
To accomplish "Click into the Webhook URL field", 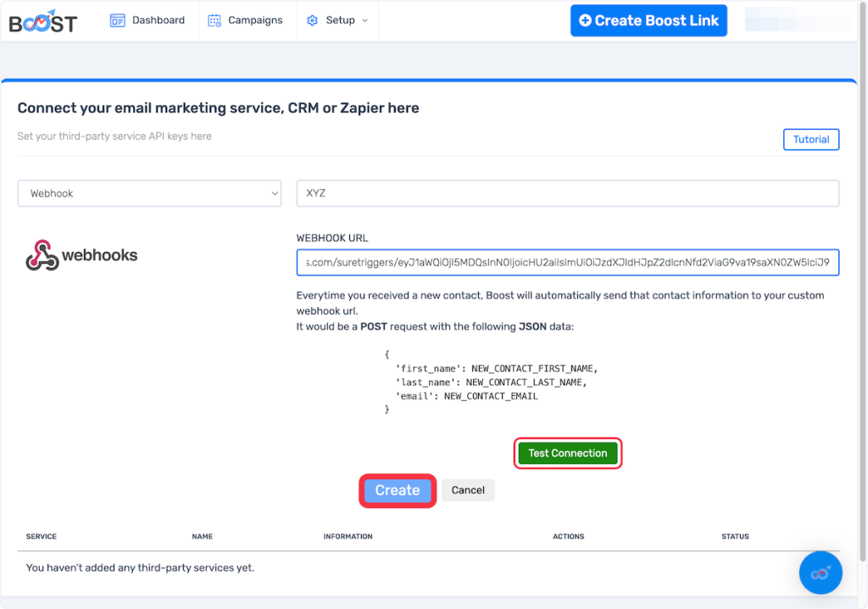I will [x=567, y=263].
